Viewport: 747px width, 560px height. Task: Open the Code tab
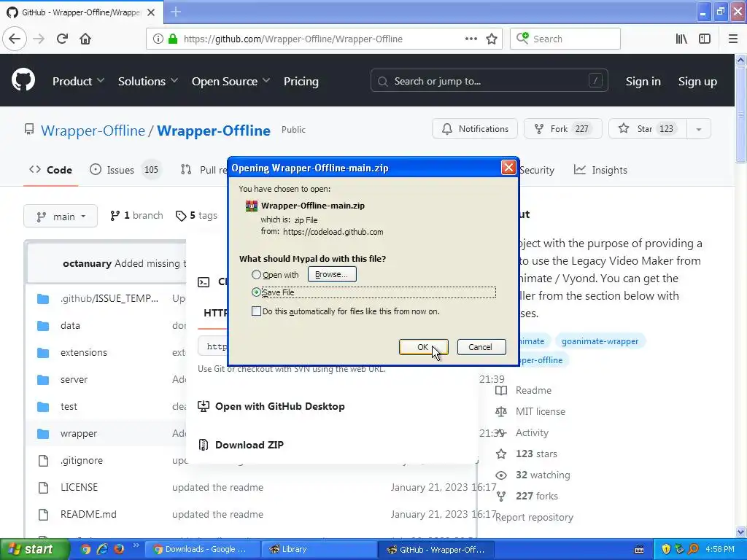(x=50, y=170)
